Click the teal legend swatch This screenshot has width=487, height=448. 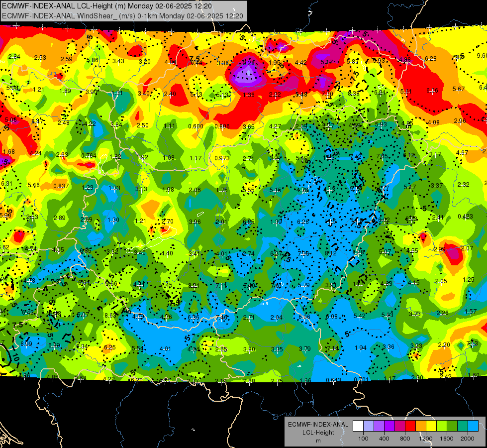(x=463, y=426)
